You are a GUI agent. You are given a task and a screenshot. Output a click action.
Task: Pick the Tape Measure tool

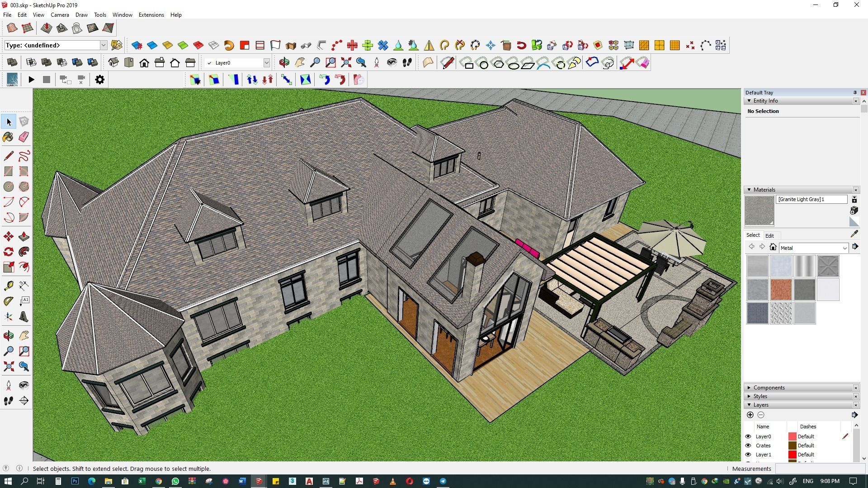9,286
